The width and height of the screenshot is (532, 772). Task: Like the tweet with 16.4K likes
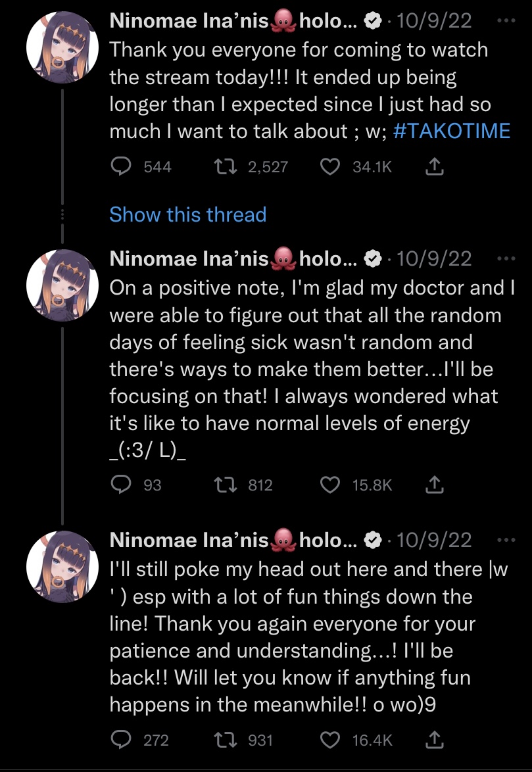(x=329, y=740)
